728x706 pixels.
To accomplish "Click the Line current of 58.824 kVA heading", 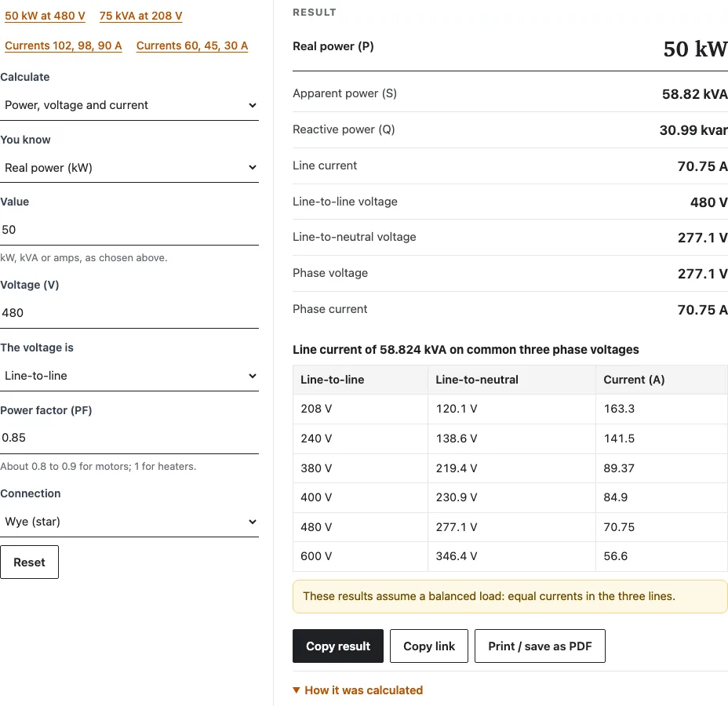I will [466, 350].
